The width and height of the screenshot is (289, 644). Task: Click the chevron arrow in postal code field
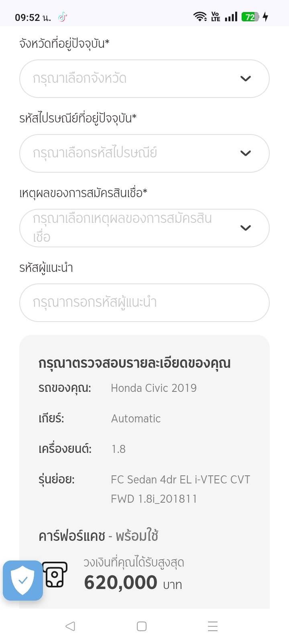click(245, 153)
